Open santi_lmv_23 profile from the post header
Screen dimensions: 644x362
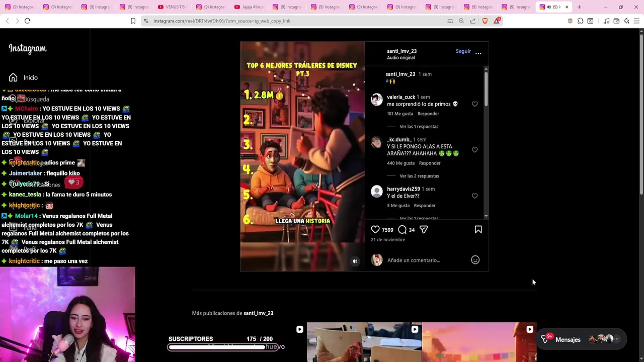401,51
